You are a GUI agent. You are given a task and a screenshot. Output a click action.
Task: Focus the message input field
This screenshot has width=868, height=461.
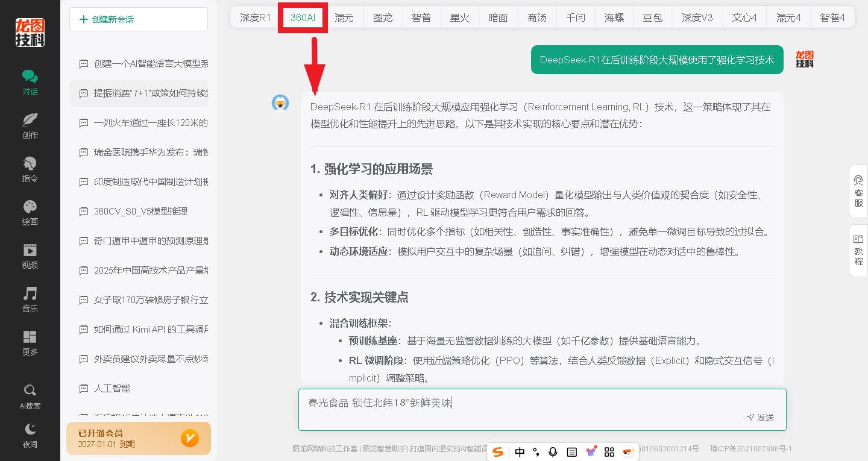tap(542, 410)
